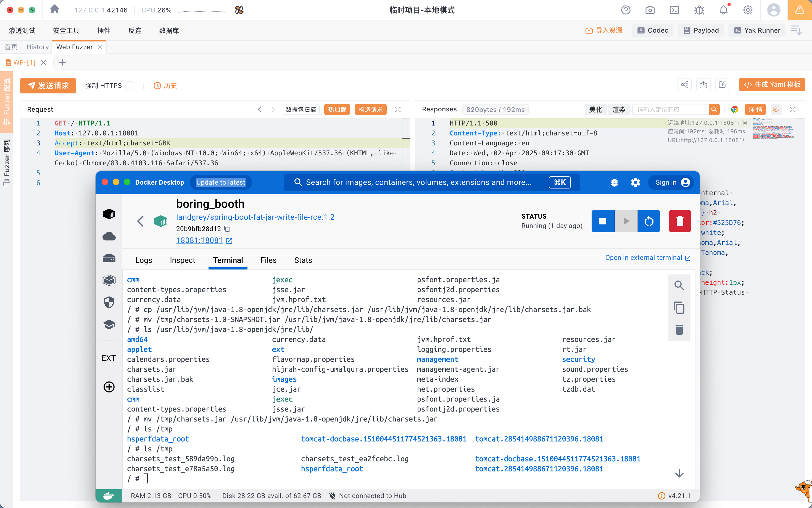
Task: Stop the boring_booth container
Action: (x=603, y=221)
